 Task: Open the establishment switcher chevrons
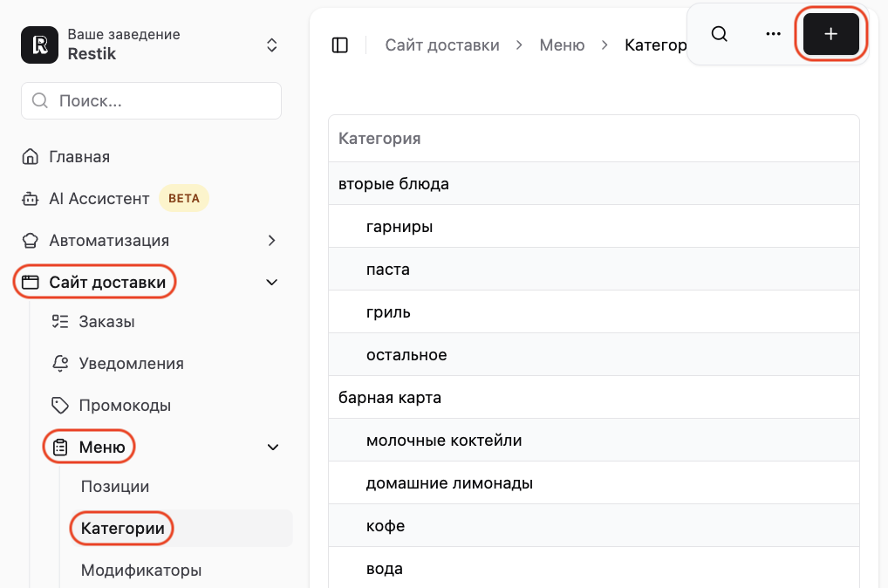pos(272,45)
